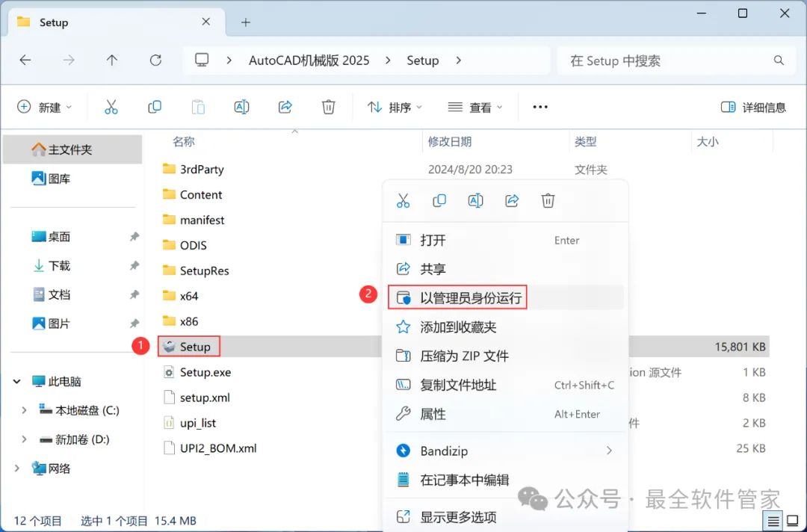Select the 3rdParty folder
The image size is (807, 532).
coord(193,170)
